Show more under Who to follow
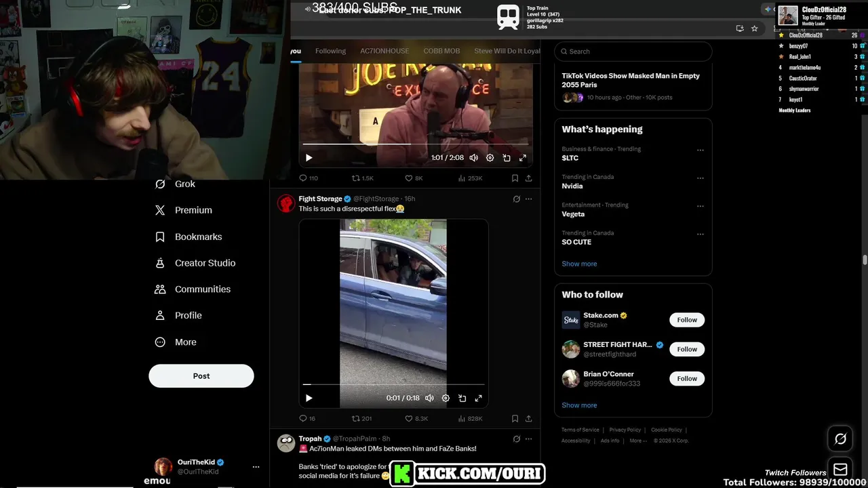Viewport: 868px width, 488px height. click(579, 405)
